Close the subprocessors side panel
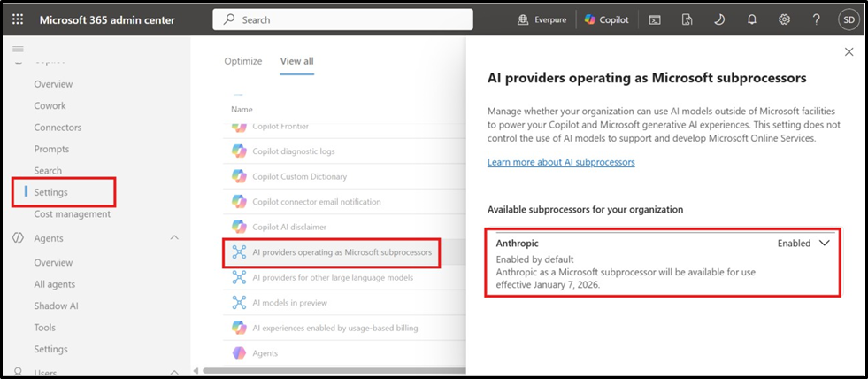The width and height of the screenshot is (868, 379). (849, 51)
